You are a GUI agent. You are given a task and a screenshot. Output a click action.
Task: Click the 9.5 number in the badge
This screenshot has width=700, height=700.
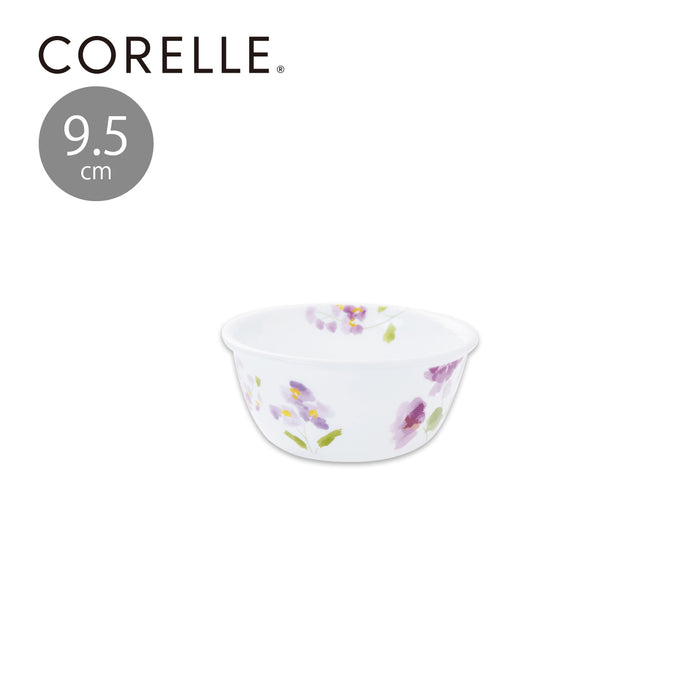coord(96,136)
